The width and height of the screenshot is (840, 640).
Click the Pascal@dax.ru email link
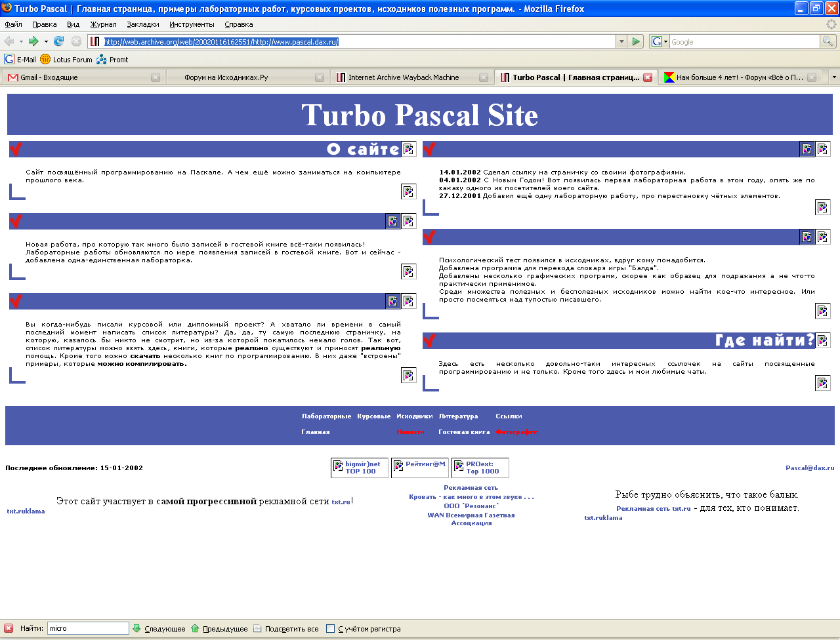pos(809,468)
